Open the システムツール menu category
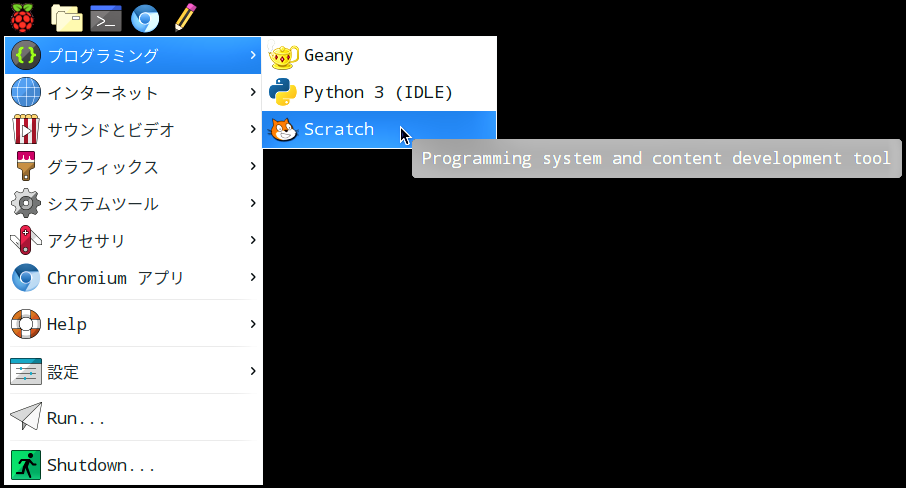The width and height of the screenshot is (906, 488). (x=133, y=203)
